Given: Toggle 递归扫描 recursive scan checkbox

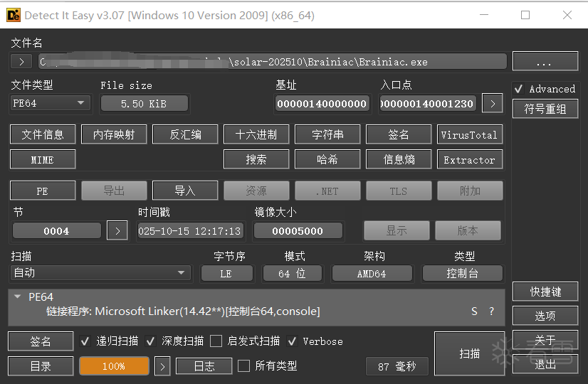Looking at the screenshot, I should (85, 341).
